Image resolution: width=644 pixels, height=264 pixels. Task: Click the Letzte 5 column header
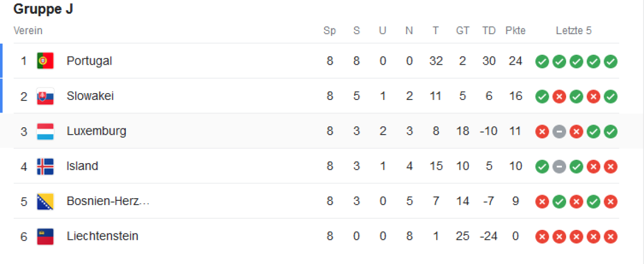(573, 31)
